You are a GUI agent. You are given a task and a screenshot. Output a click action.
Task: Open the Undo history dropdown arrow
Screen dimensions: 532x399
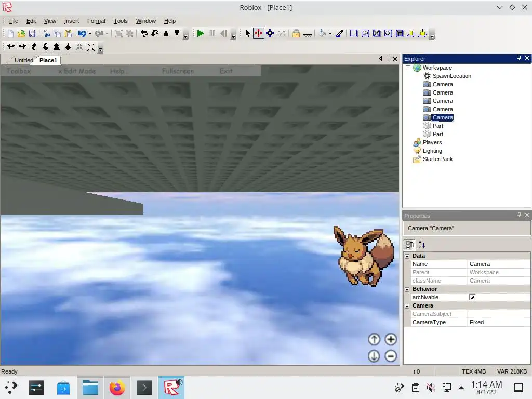(x=90, y=34)
